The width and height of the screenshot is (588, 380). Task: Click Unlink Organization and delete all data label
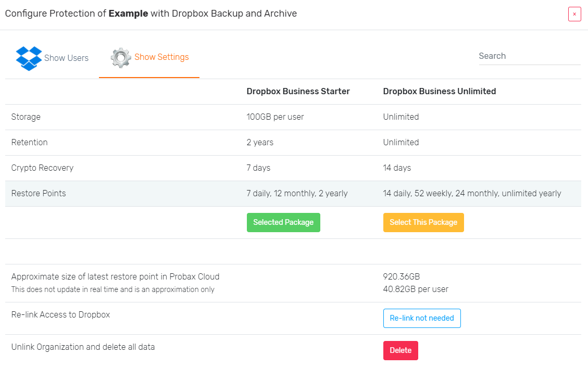point(83,347)
